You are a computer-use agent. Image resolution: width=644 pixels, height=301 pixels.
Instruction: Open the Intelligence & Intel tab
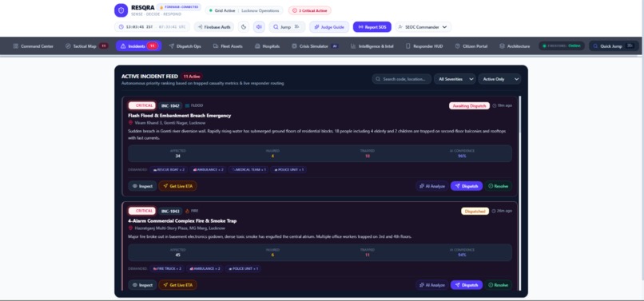point(372,46)
